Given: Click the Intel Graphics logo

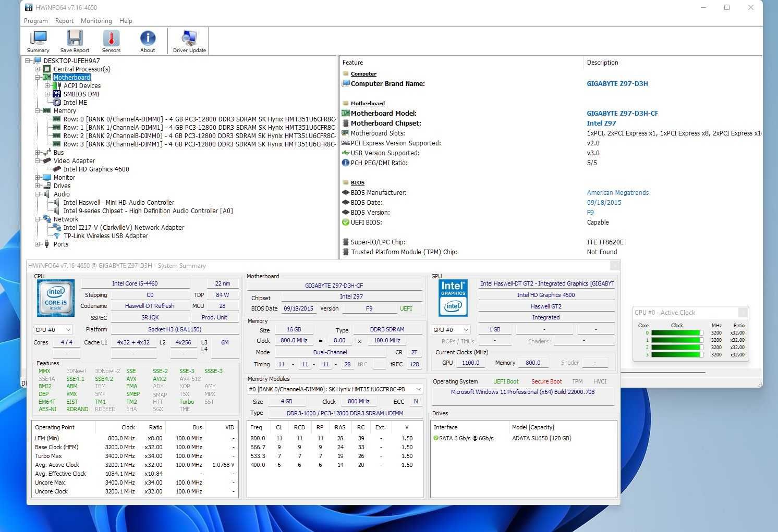Looking at the screenshot, I should [453, 298].
